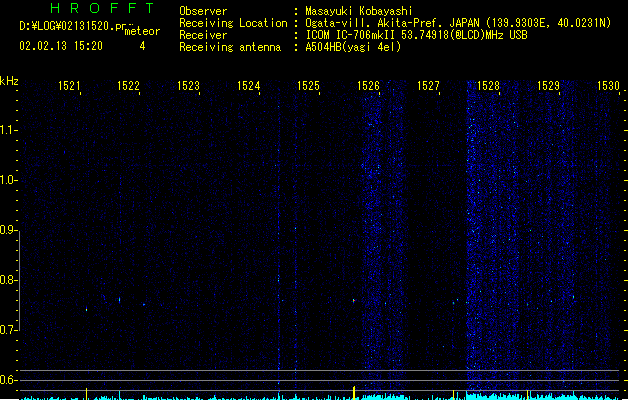Click the Observer name Masayuki Kobayashi
Screen dimensions: 629x400
(359, 11)
